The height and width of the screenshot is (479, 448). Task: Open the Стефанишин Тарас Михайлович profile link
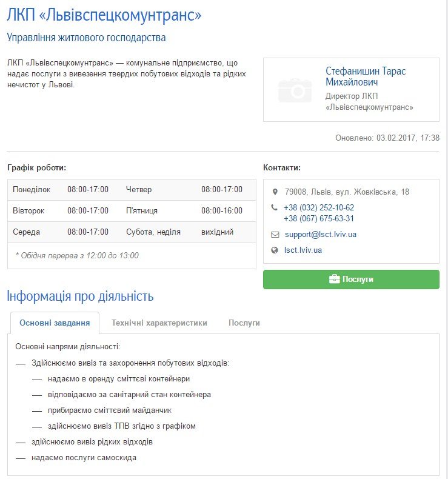(x=366, y=76)
